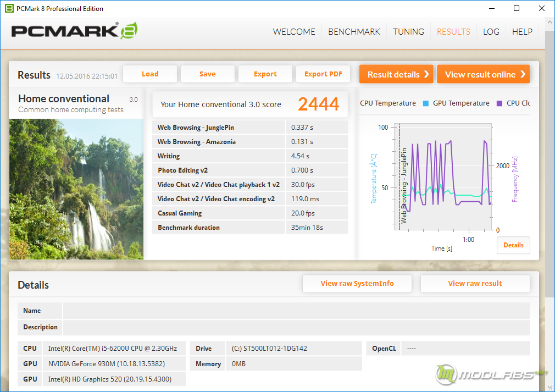Image resolution: width=555 pixels, height=392 pixels.
Task: Select the RESULTS tab
Action: click(x=453, y=32)
